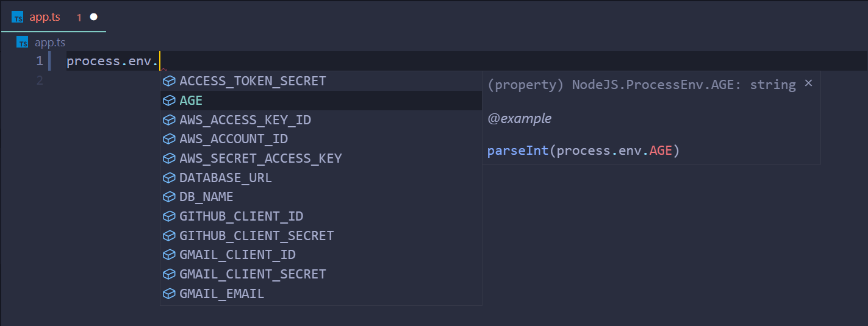Screen dimensions: 868x326
Task: Click the cube icon next to GITHUB_CLIENT_ID
Action: pos(169,216)
